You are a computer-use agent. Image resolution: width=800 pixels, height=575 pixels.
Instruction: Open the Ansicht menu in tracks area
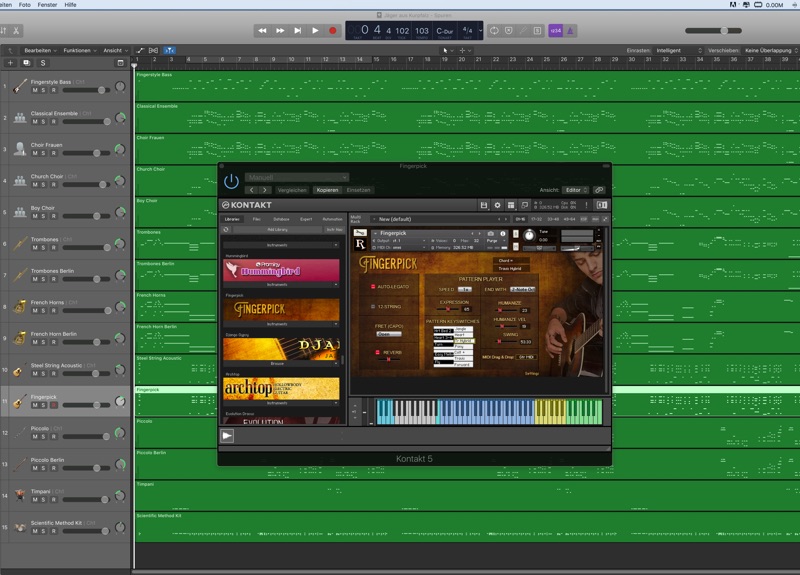pos(115,51)
